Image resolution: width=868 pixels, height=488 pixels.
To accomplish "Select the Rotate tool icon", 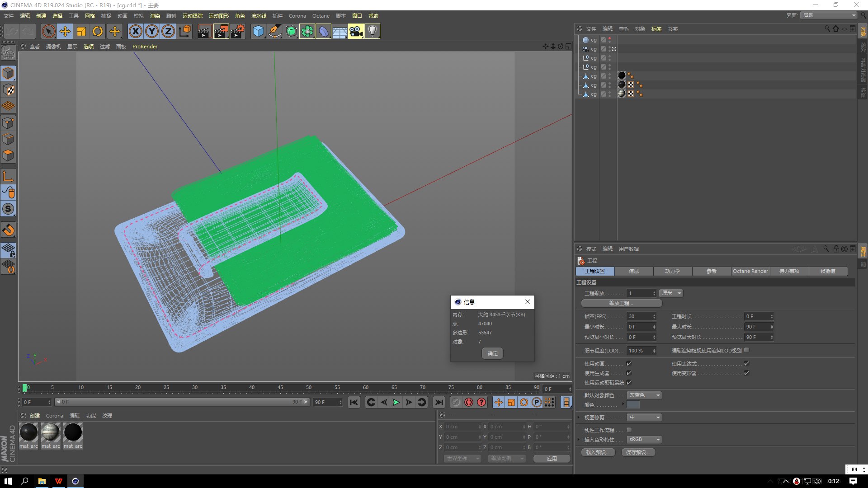I will 98,32.
